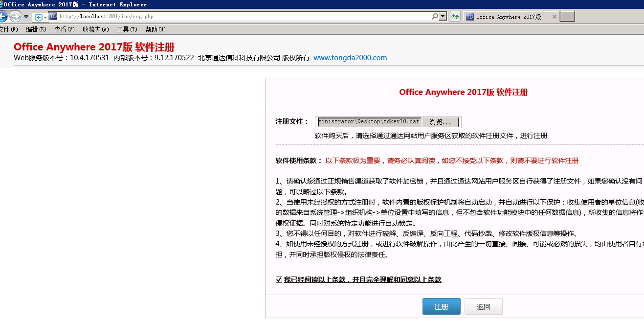Open the 编辑(E) menu
Viewport: 644px width, 324px height.
coord(36,29)
